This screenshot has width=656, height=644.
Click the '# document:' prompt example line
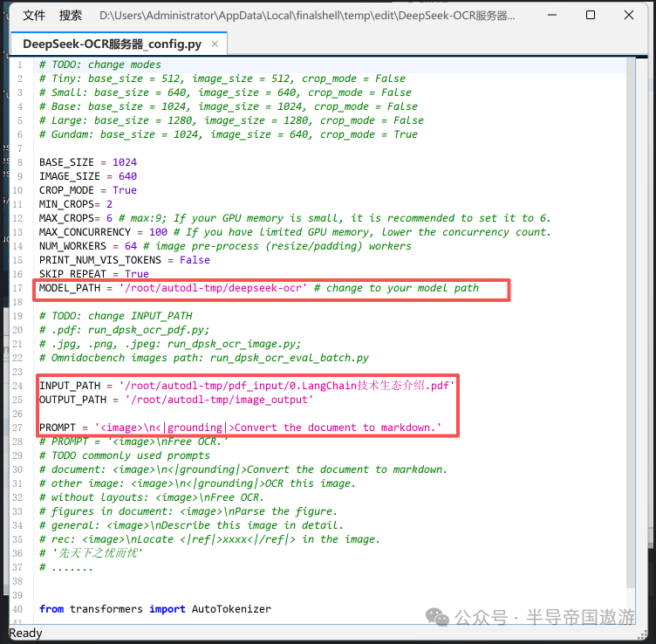[x=243, y=469]
